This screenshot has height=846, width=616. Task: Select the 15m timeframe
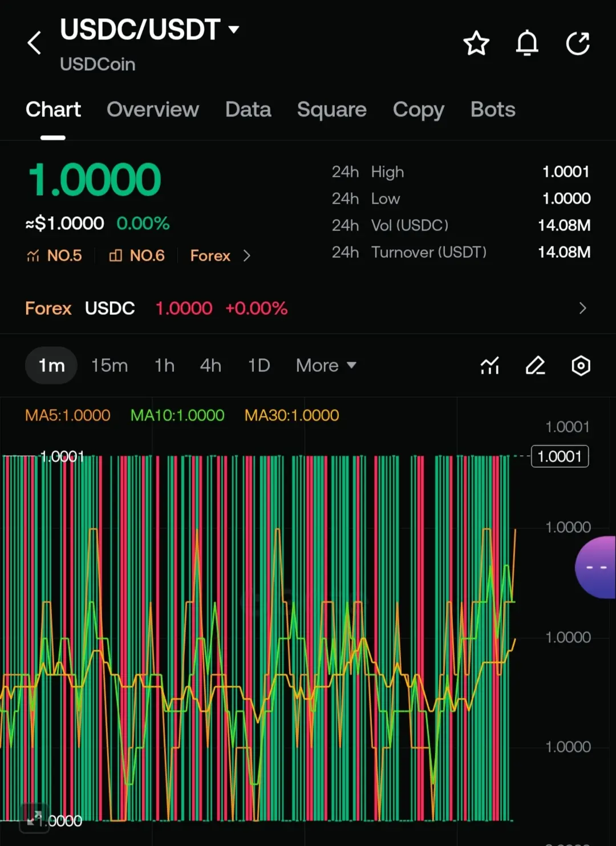(x=110, y=365)
